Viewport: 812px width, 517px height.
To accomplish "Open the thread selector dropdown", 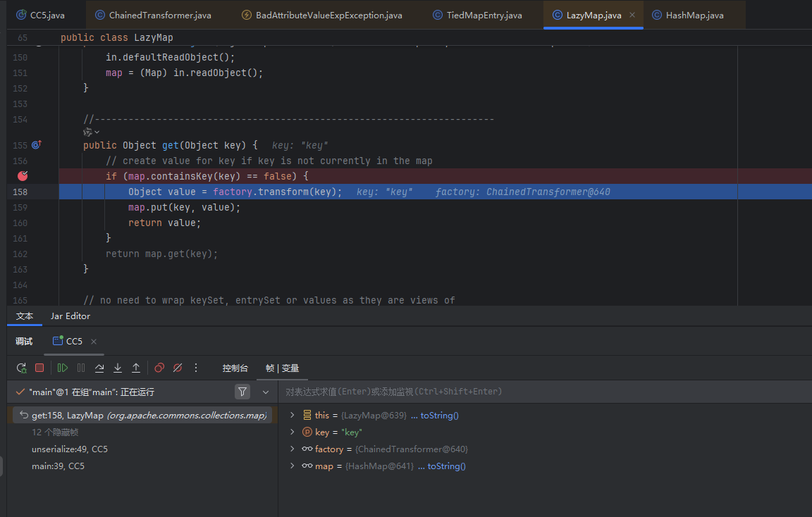I will click(x=266, y=392).
